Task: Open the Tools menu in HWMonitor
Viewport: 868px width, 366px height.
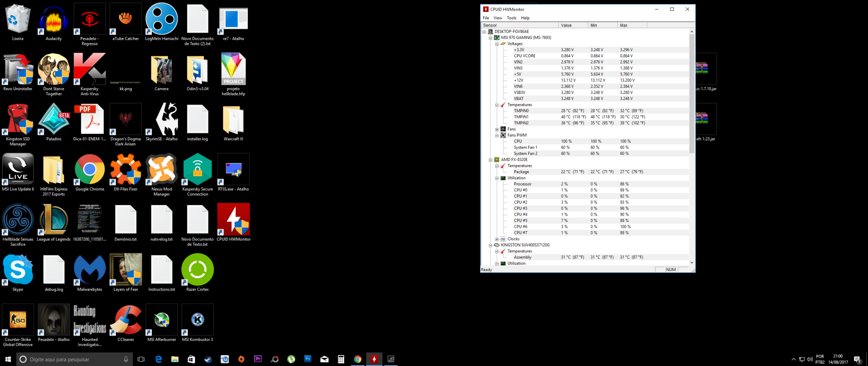Action: coord(512,18)
